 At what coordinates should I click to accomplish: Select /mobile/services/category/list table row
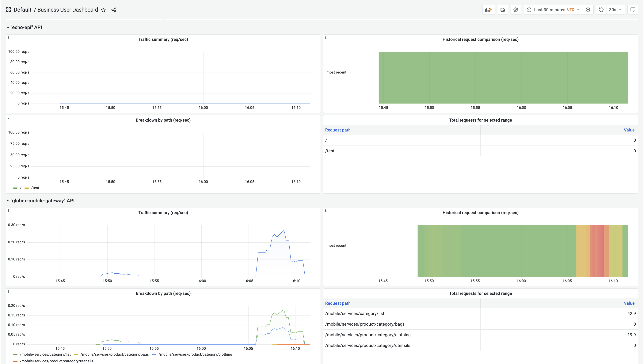click(x=480, y=313)
